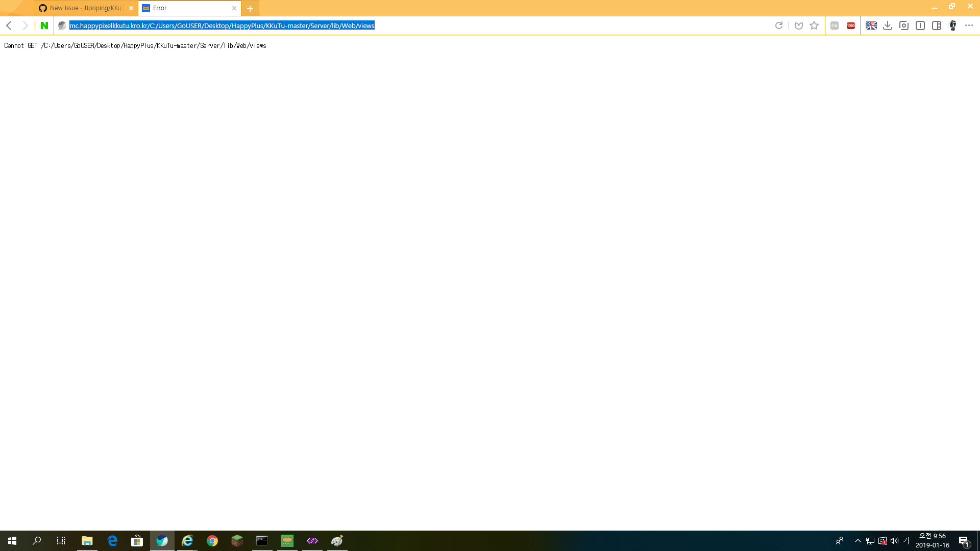Start a screen capture with the capture icon

(904, 26)
